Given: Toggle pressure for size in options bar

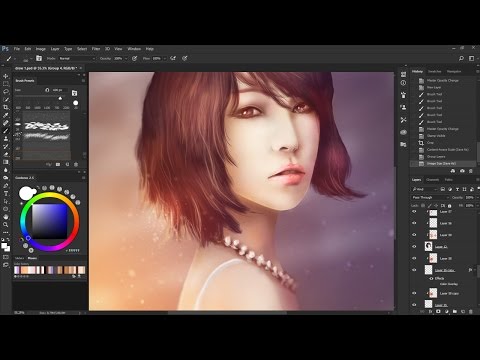Looking at the screenshot, I should [185, 58].
